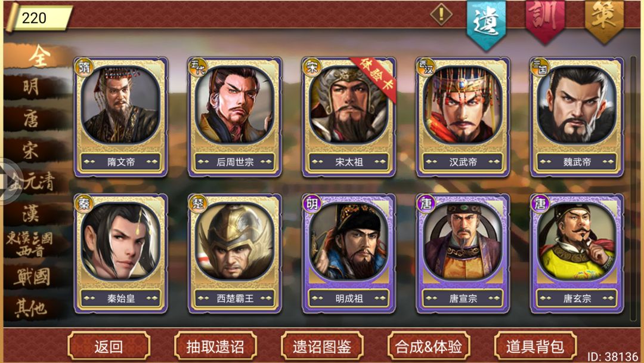Open the teal 遗 banner

click(x=487, y=24)
